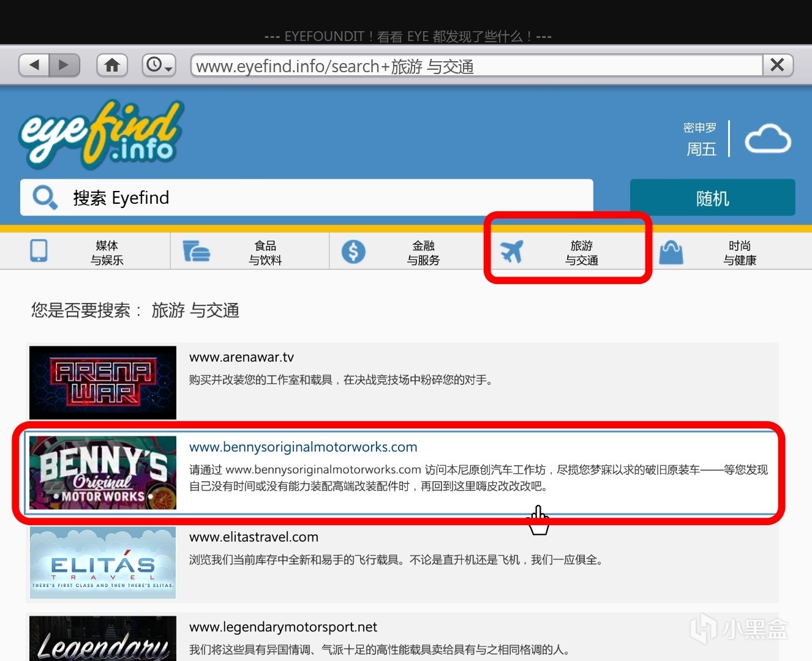The height and width of the screenshot is (661, 812).
Task: Click the phone icon for media category
Action: (x=39, y=251)
